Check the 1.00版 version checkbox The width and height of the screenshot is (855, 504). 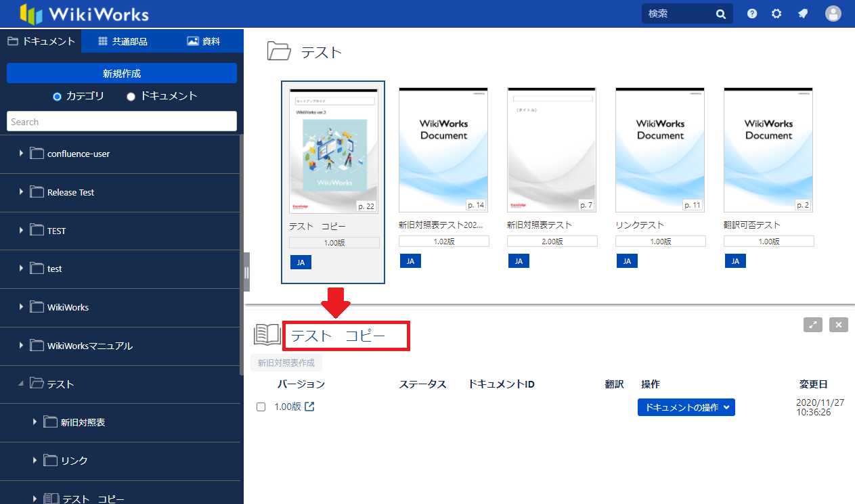point(261,407)
